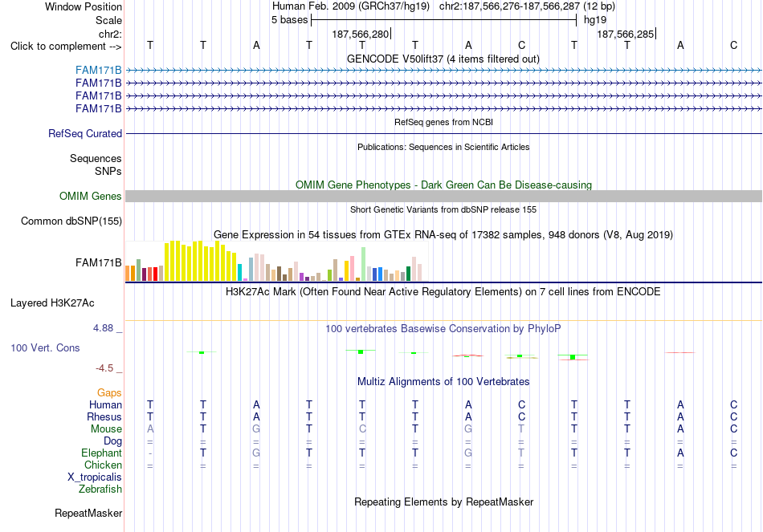Select the Zebrafish alignment row label
The width and height of the screenshot is (763, 532).
(x=100, y=489)
